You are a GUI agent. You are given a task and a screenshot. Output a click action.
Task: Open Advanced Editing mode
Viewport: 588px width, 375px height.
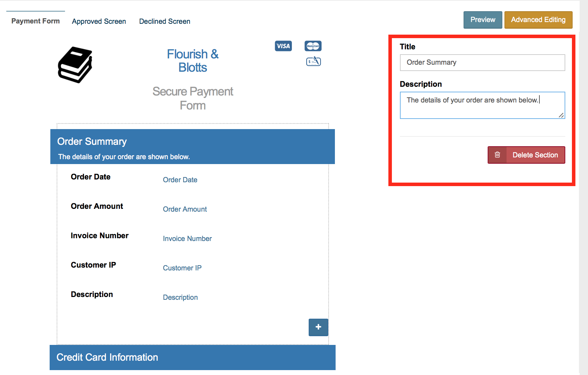click(x=538, y=20)
